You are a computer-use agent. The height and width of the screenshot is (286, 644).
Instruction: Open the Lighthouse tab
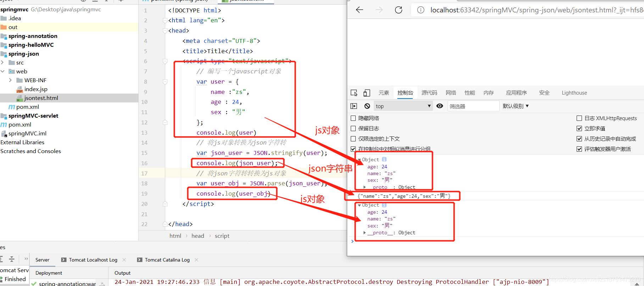tap(574, 93)
